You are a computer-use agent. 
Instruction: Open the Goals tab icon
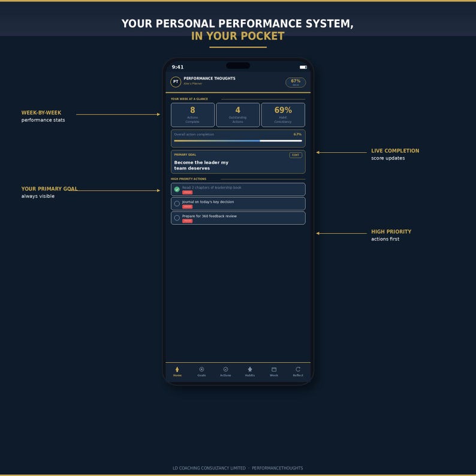pos(201,369)
